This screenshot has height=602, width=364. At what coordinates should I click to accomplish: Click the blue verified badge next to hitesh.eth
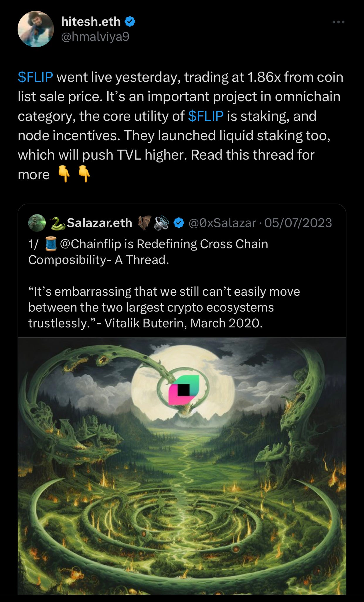click(x=130, y=21)
